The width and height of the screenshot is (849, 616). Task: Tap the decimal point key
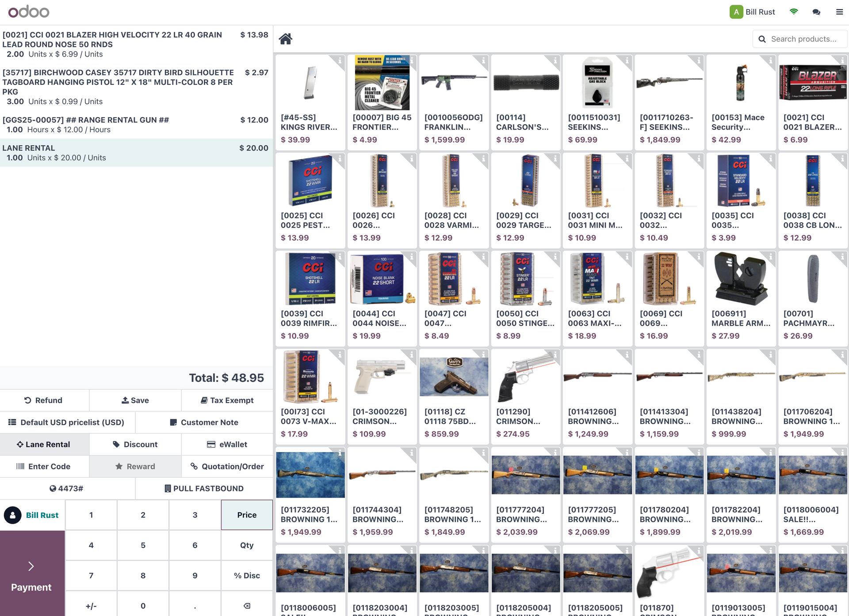(195, 605)
